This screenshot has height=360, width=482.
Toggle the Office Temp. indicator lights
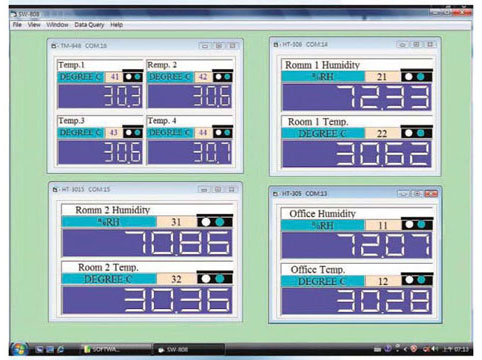pos(417,281)
